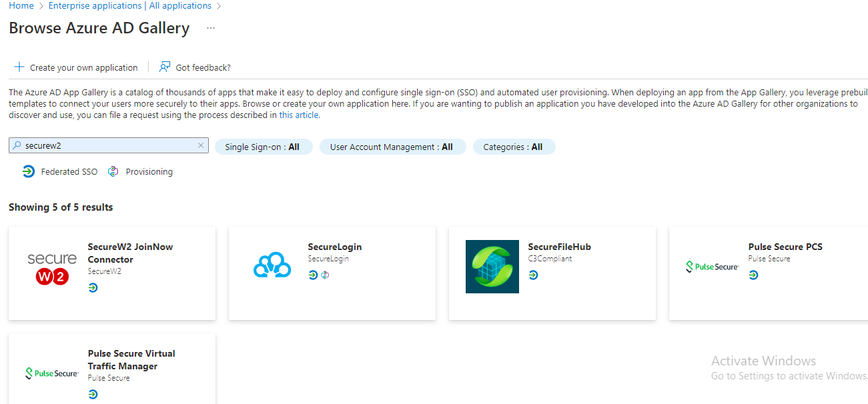The width and height of the screenshot is (868, 404).
Task: Select Pulse Secure Virtual Traffic Manager title
Action: click(131, 359)
